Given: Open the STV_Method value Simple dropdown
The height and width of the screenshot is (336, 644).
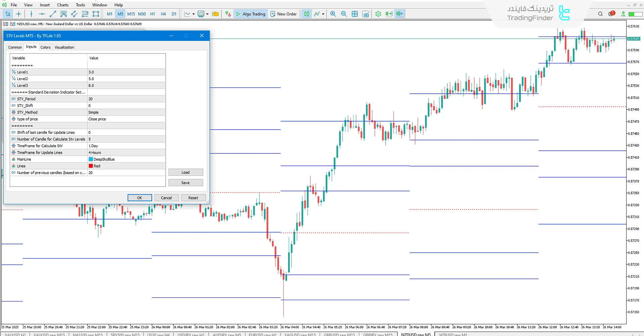Looking at the screenshot, I should [126, 112].
